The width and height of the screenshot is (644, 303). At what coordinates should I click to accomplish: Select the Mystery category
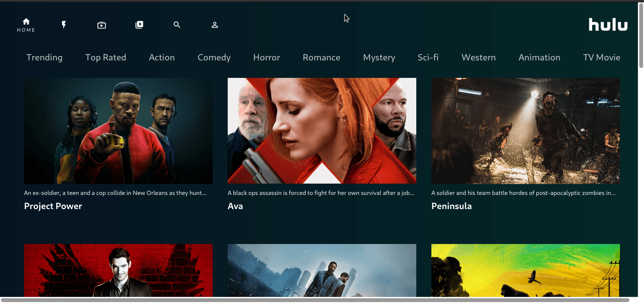(x=379, y=58)
